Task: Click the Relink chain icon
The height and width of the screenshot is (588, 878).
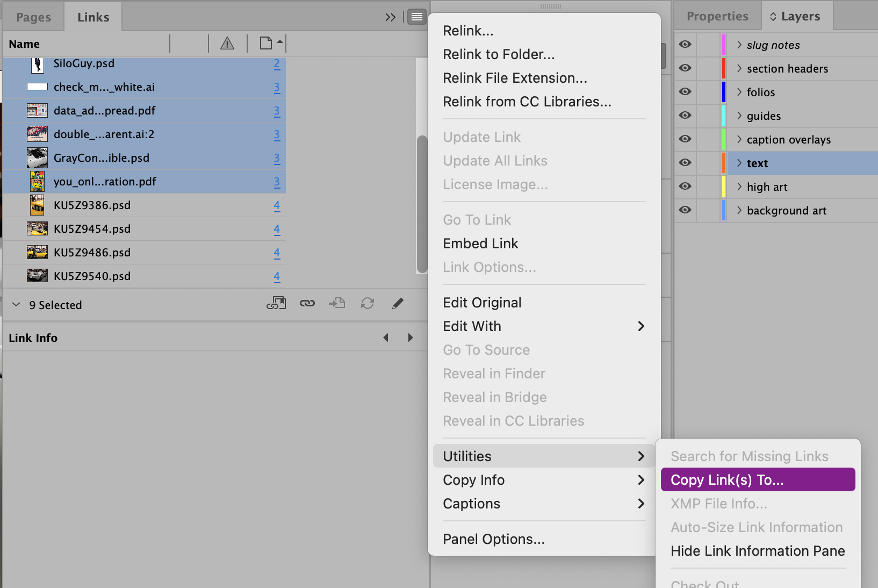Action: [307, 304]
